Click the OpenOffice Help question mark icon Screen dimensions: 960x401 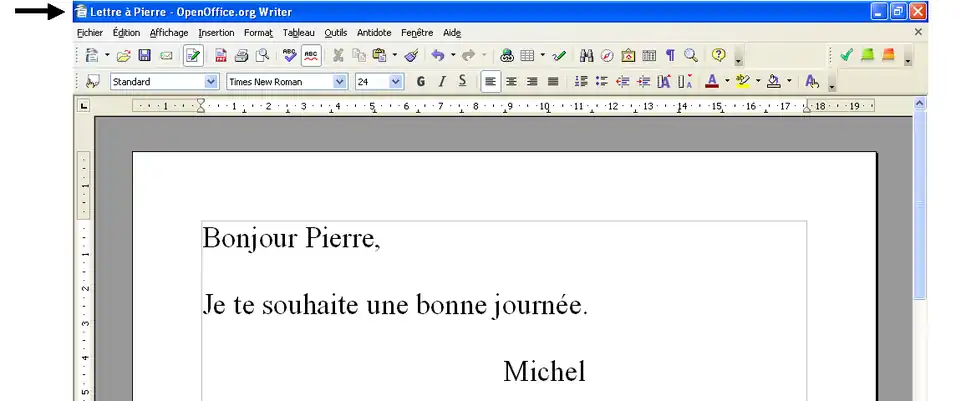[718, 56]
